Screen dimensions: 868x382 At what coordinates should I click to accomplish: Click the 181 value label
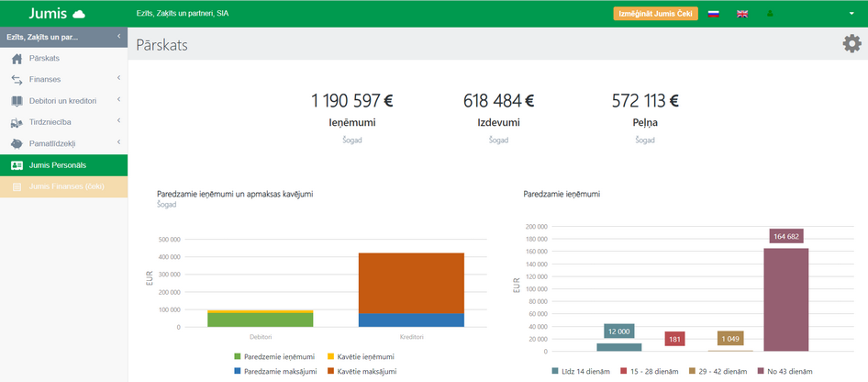(x=674, y=339)
